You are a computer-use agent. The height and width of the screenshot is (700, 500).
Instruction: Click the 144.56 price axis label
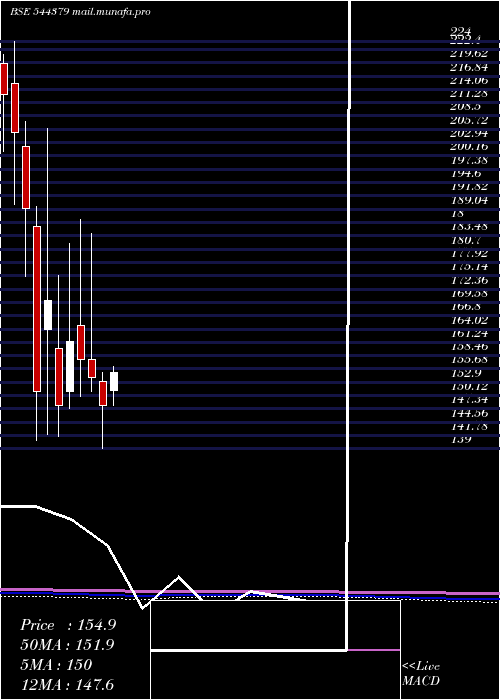click(469, 412)
